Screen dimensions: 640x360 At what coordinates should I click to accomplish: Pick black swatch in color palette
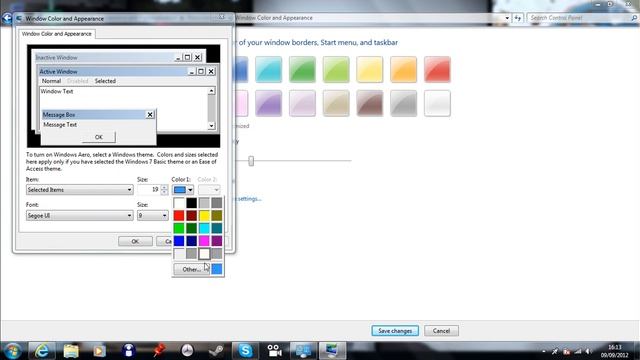pos(191,203)
